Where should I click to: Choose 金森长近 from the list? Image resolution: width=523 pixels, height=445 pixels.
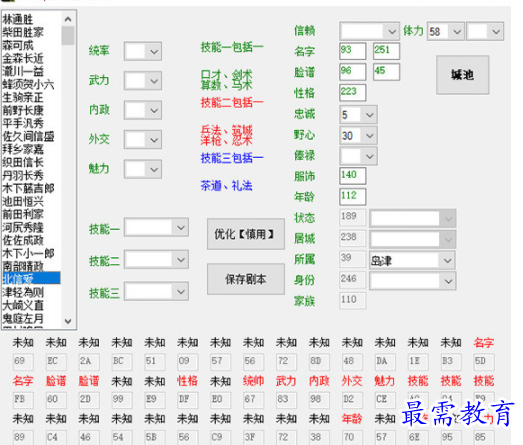pyautogui.click(x=23, y=58)
